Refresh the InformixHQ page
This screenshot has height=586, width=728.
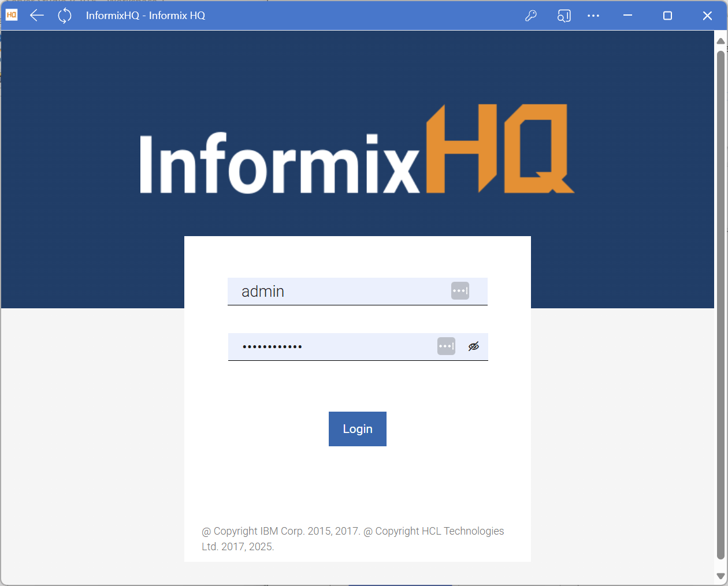click(x=65, y=16)
